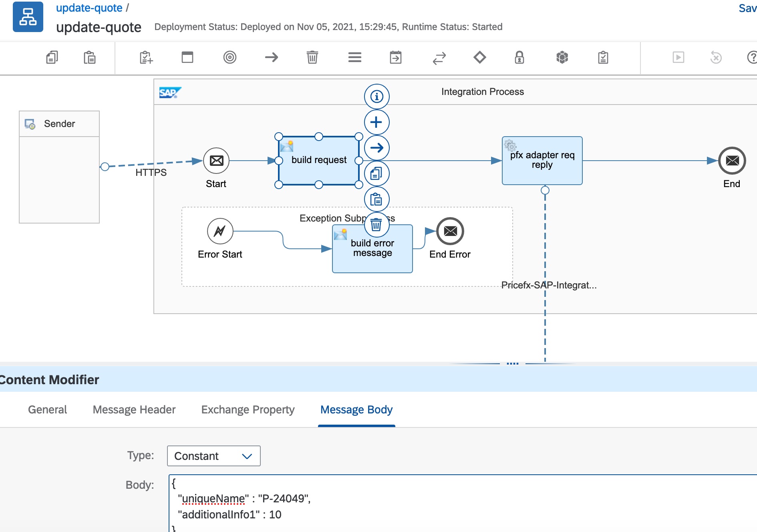Open the message transformers swap-arrows menu
The width and height of the screenshot is (757, 532).
click(439, 58)
